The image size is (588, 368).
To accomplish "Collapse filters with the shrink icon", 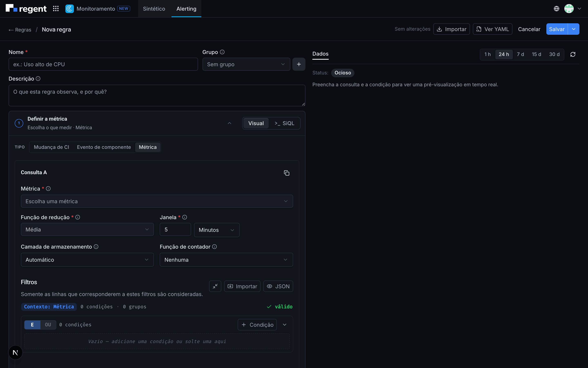I will [215, 286].
